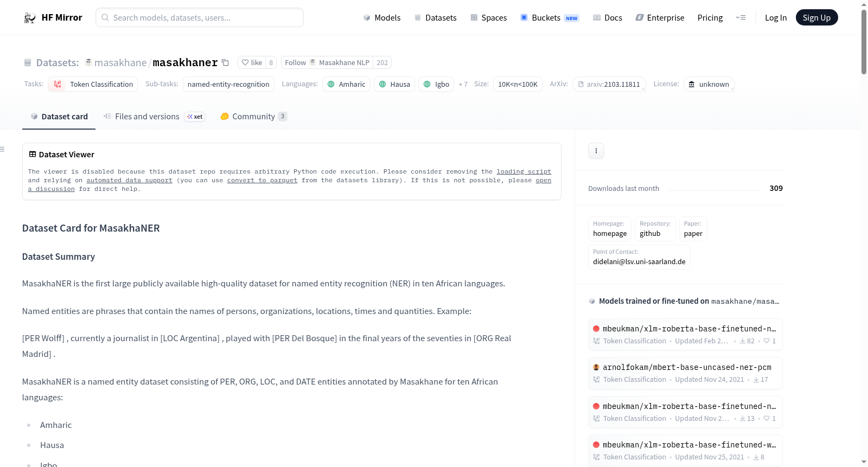Open the convert to parquet link
Viewport: 868px width, 467px height.
tap(262, 180)
